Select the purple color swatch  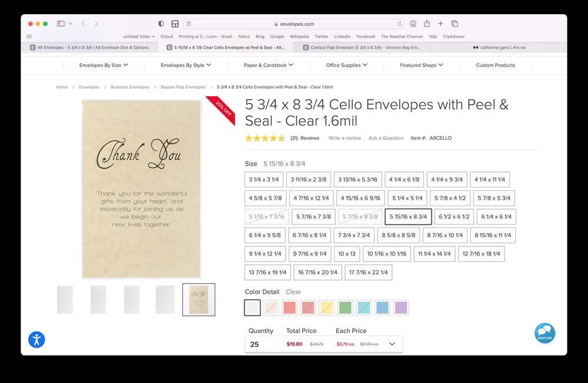pyautogui.click(x=401, y=308)
